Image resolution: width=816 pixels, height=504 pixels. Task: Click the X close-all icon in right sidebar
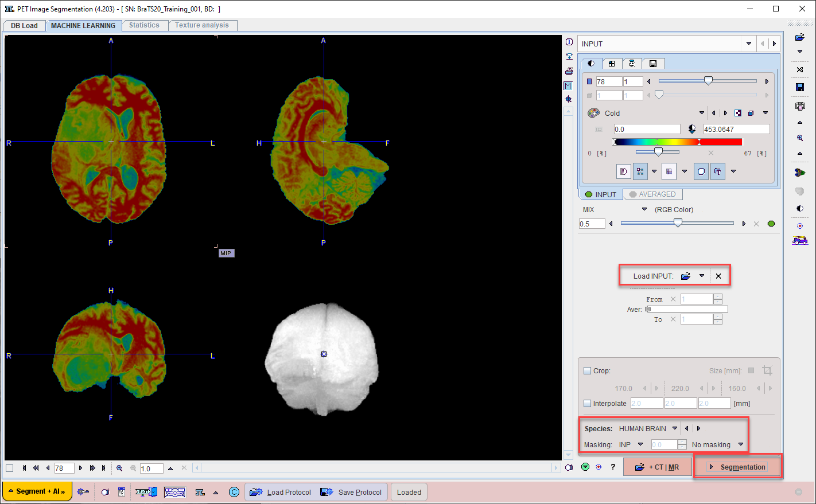click(800, 69)
